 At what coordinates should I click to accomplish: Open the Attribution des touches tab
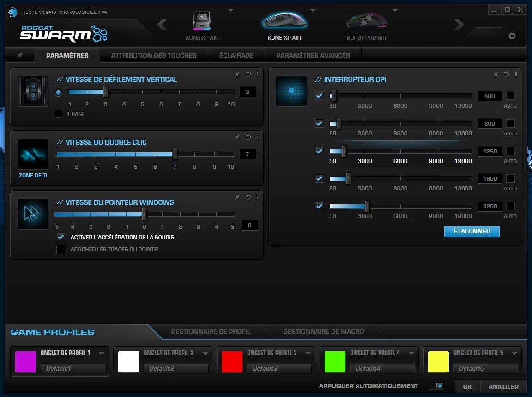tap(154, 55)
